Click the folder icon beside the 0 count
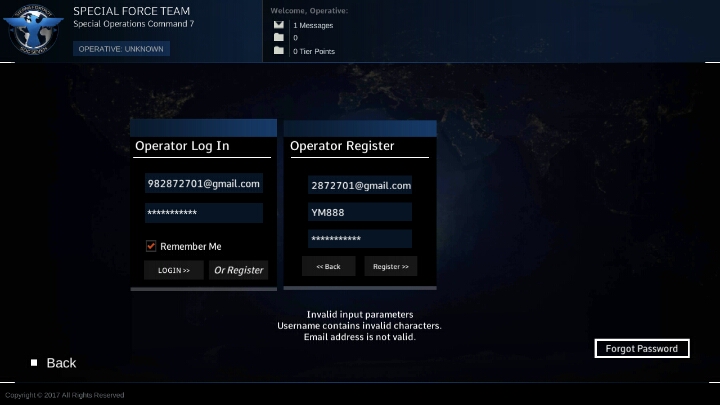This screenshot has width=720, height=405. click(x=279, y=38)
